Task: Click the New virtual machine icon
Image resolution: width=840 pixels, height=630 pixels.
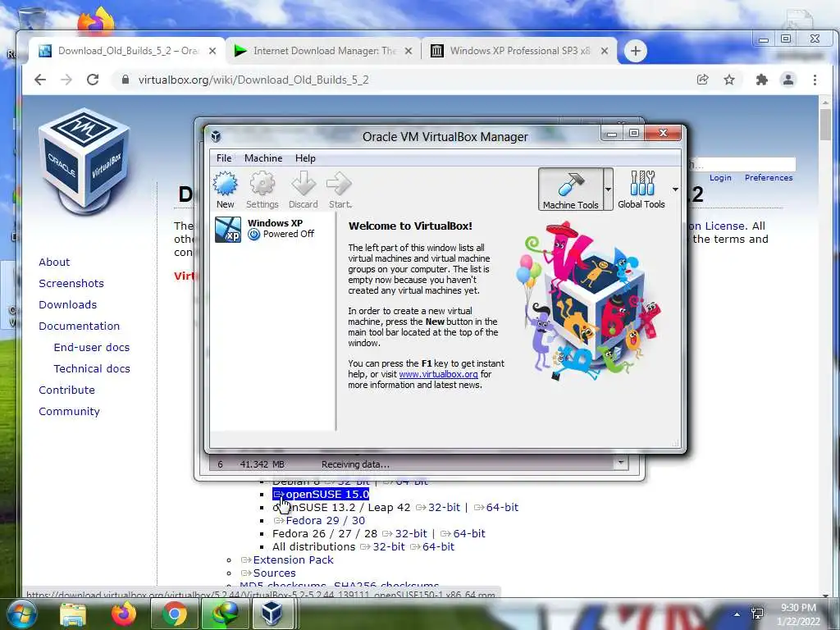Action: click(x=225, y=189)
